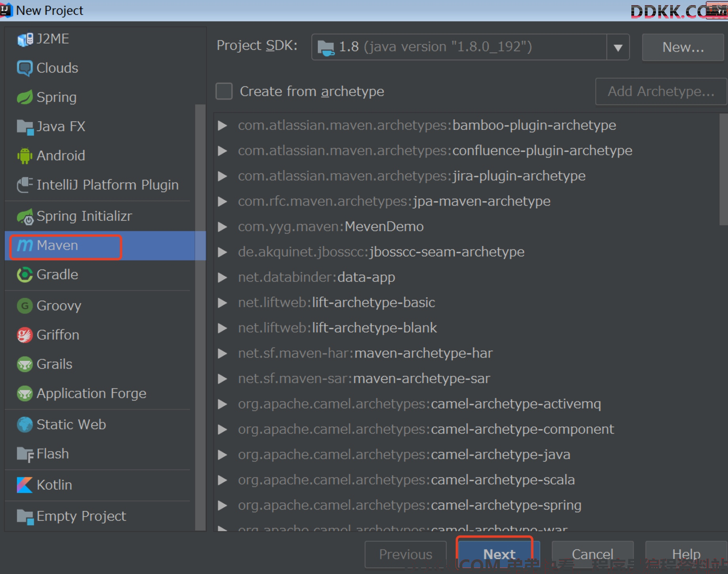Select camel-archetype-java row
This screenshot has height=574, width=728.
coord(466,455)
